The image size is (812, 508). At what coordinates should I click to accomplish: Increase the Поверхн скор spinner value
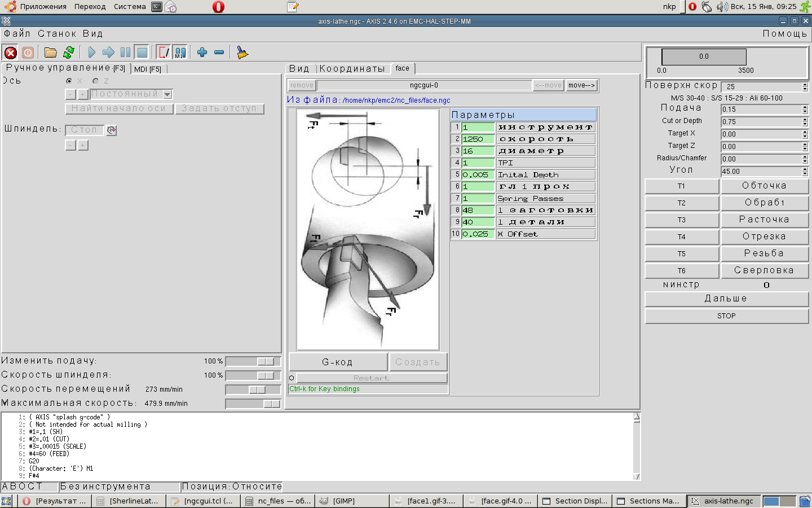coord(805,84)
